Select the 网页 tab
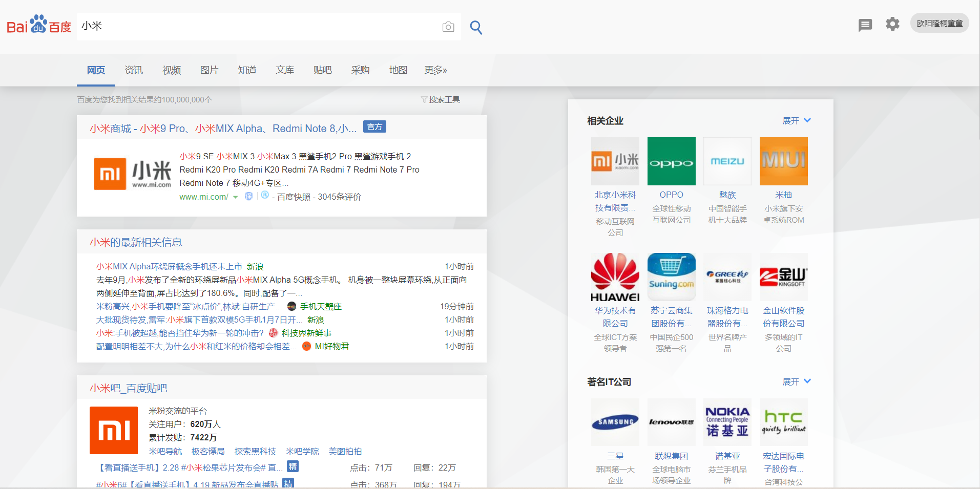Screen dimensions: 980x489 coord(96,70)
